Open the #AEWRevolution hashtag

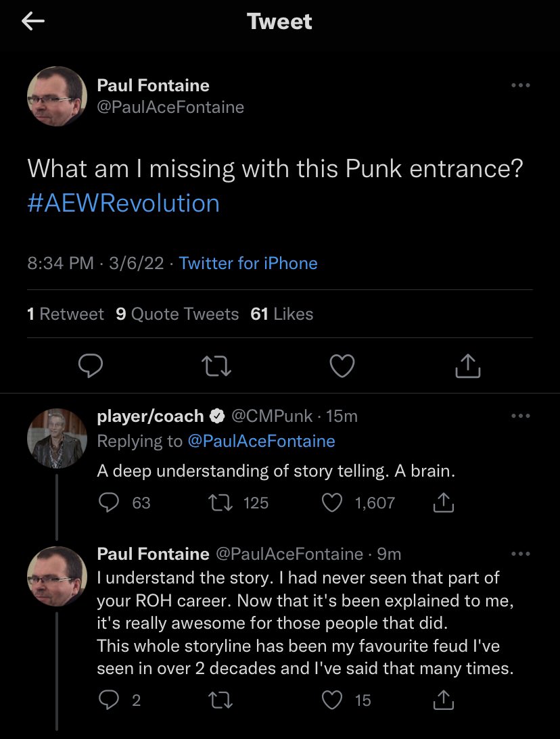(124, 203)
